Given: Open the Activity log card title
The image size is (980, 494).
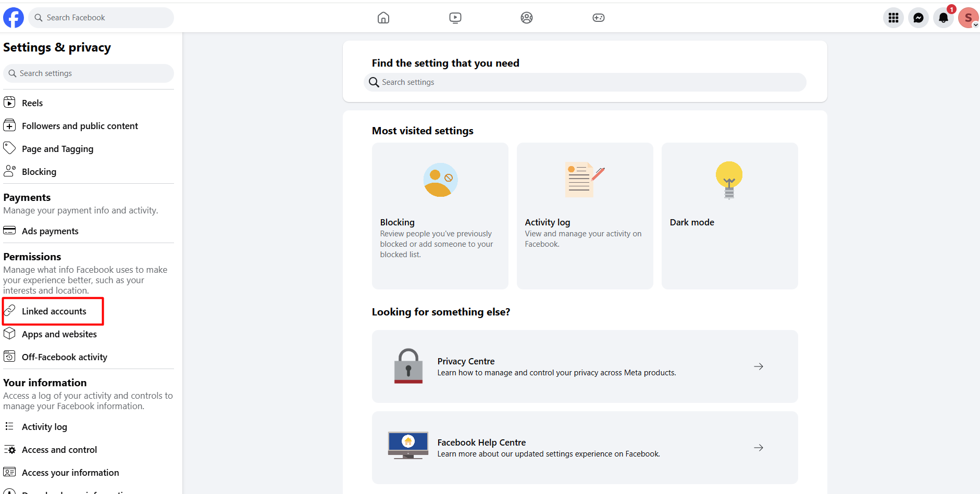Looking at the screenshot, I should (x=547, y=222).
